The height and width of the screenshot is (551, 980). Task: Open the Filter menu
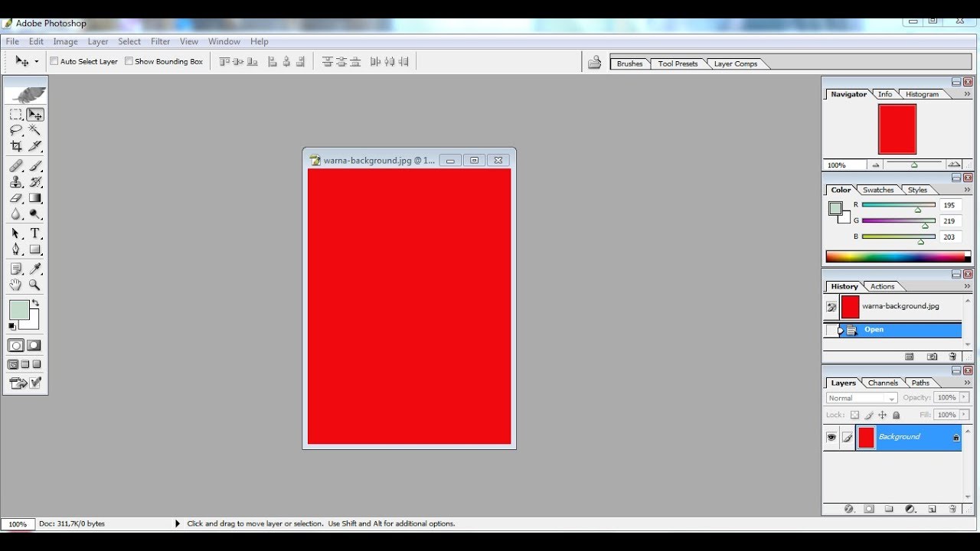point(160,41)
